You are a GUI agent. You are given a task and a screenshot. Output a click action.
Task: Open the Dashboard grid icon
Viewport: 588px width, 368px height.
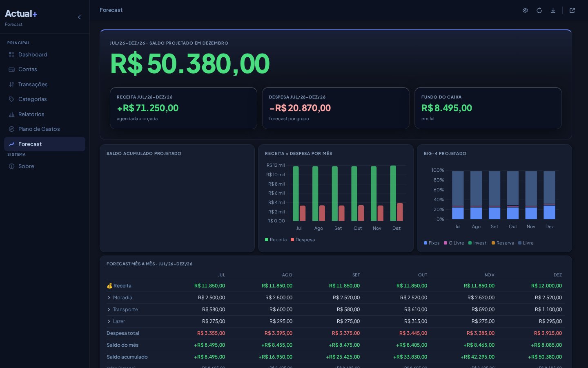[x=11, y=54]
